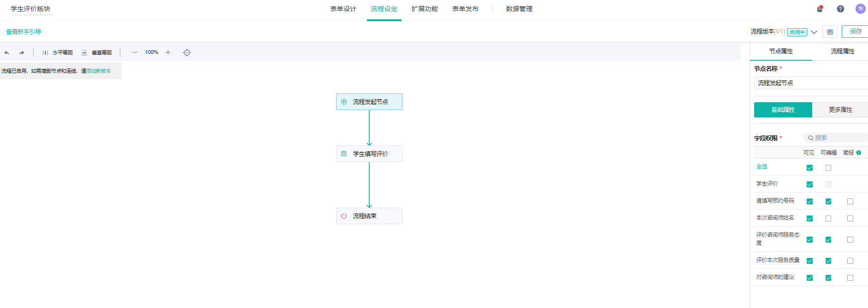The image size is (868, 308).
Task: Zoom out with the minus icon
Action: tap(135, 52)
